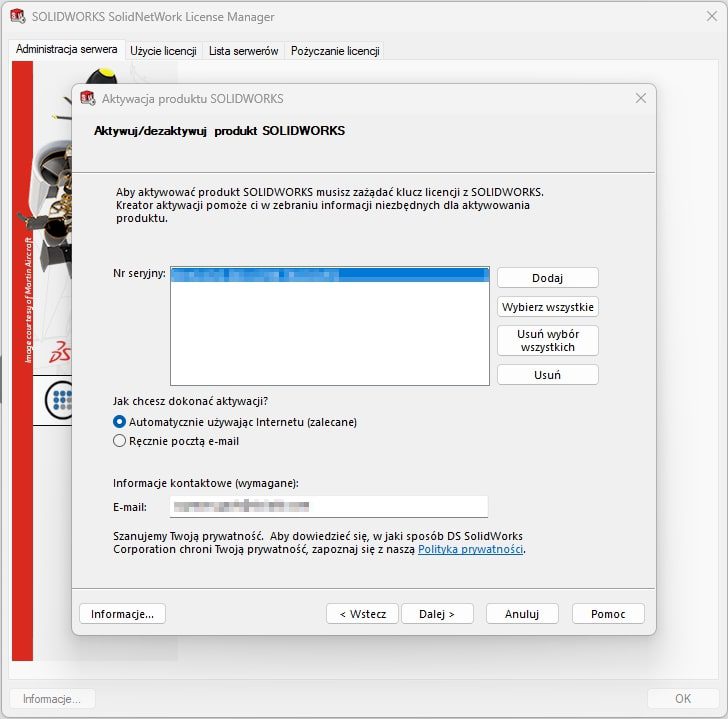Click Usuń wybór wszystkich button
This screenshot has height=719, width=728.
[547, 340]
